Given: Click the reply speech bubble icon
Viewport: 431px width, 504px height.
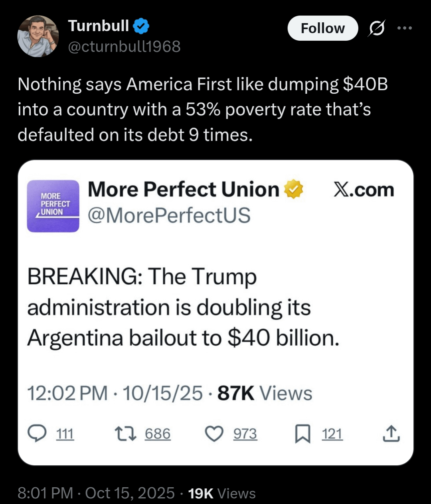Looking at the screenshot, I should 38,434.
